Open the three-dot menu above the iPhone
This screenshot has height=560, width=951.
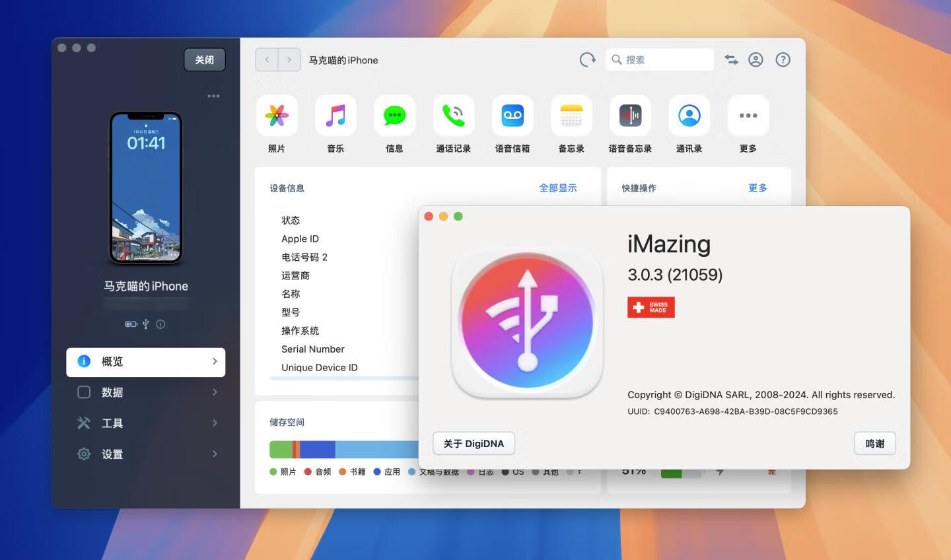pyautogui.click(x=213, y=96)
